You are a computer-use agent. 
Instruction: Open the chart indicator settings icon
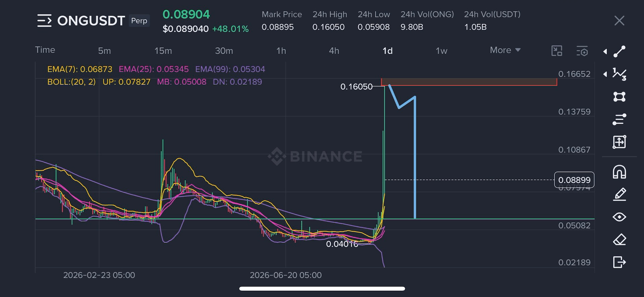(x=582, y=51)
